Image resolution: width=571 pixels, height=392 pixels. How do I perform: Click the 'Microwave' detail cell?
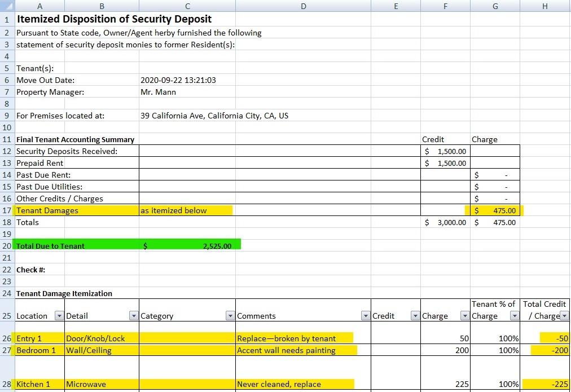click(x=102, y=384)
